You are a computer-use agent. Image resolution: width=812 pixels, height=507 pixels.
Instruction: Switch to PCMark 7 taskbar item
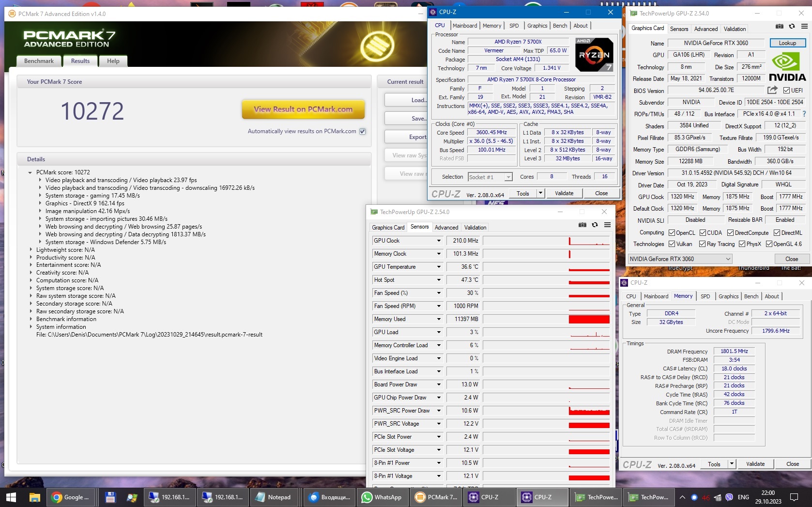click(436, 497)
